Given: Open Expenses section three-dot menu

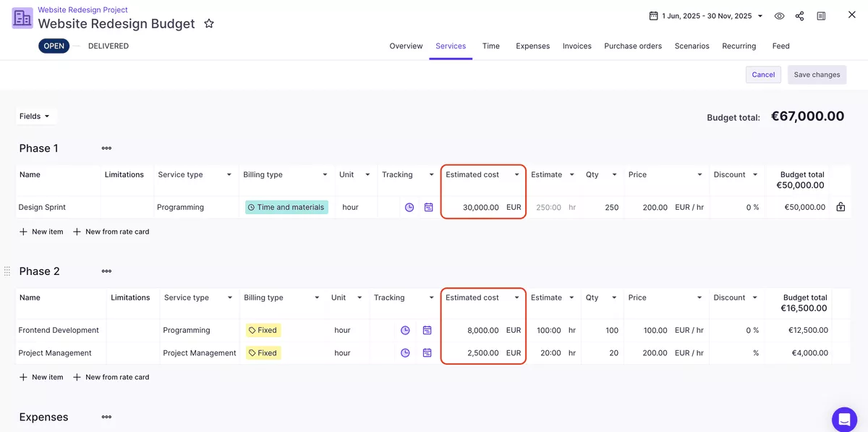Looking at the screenshot, I should pyautogui.click(x=106, y=418).
